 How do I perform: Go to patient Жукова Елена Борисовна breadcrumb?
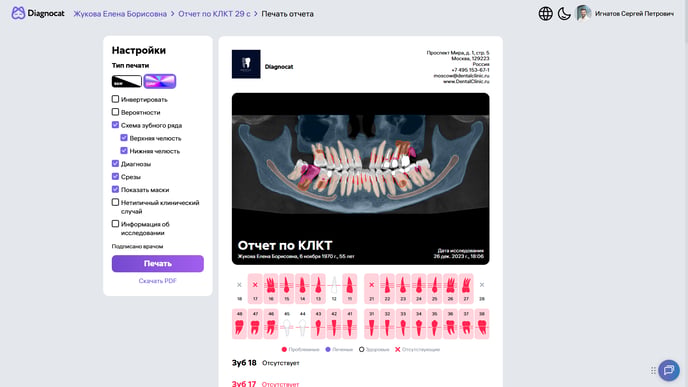[x=120, y=14]
